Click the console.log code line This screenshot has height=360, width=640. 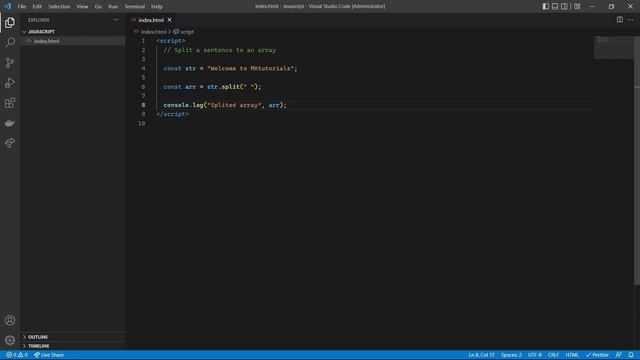[225, 105]
